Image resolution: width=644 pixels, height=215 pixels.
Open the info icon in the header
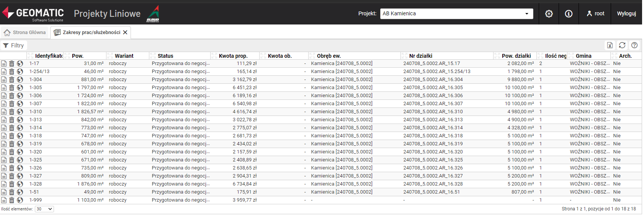tap(569, 14)
